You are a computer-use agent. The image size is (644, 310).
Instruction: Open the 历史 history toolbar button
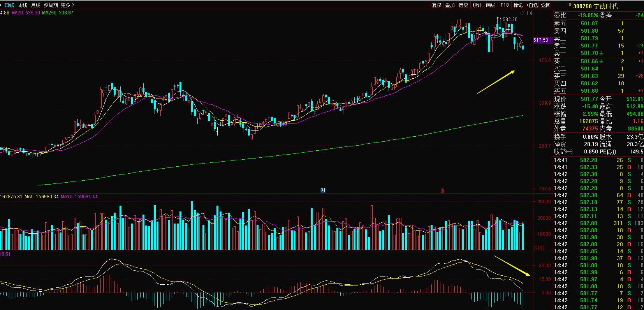[463, 5]
